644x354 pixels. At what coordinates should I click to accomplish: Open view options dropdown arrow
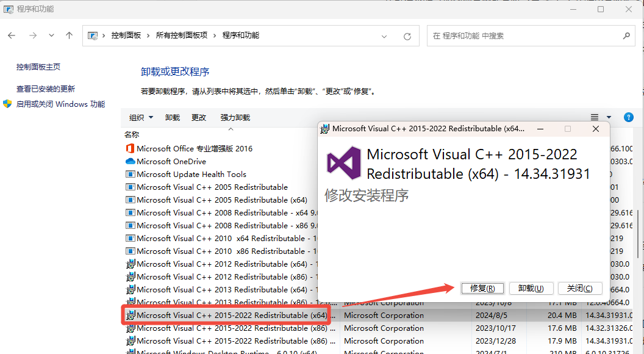click(x=609, y=118)
